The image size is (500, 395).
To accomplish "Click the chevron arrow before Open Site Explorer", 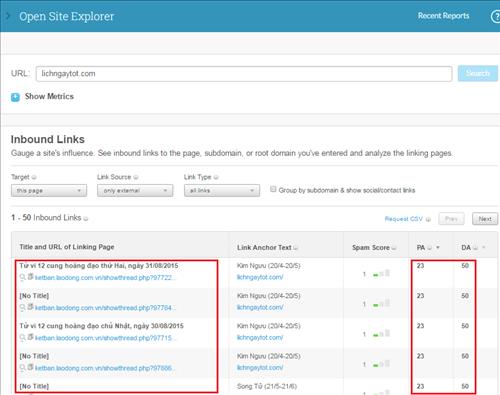I will [8, 16].
